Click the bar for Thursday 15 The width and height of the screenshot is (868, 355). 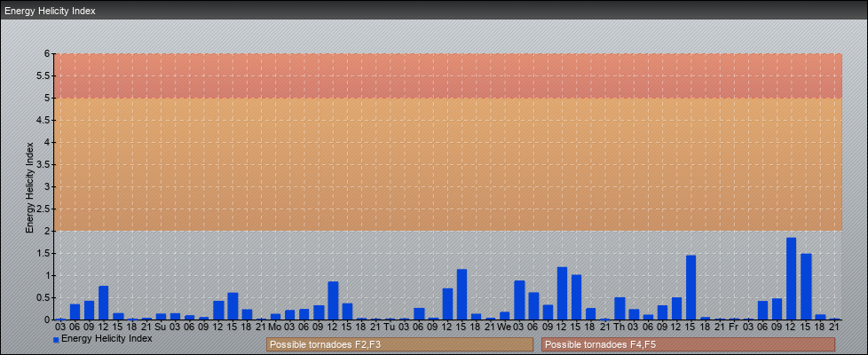pos(690,288)
